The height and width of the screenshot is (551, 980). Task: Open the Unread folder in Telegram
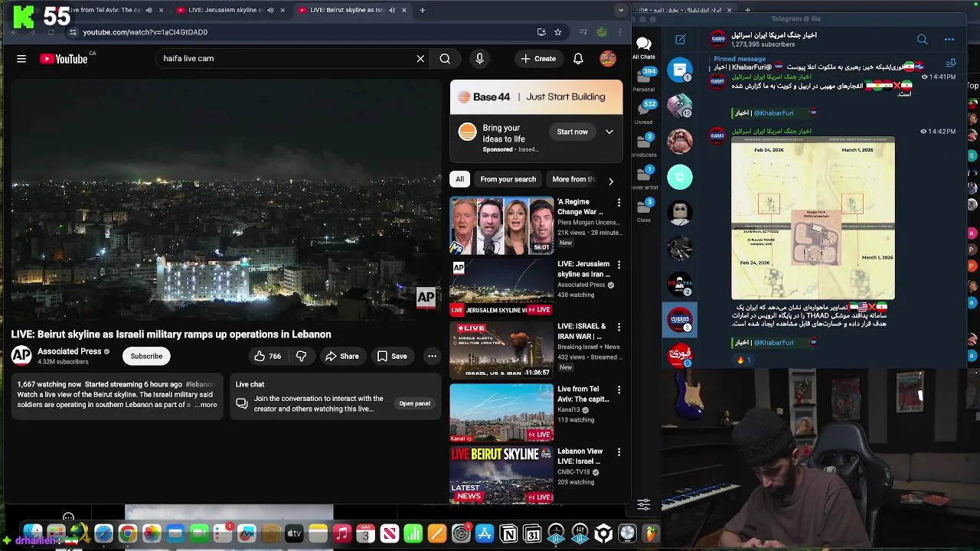pos(644,112)
